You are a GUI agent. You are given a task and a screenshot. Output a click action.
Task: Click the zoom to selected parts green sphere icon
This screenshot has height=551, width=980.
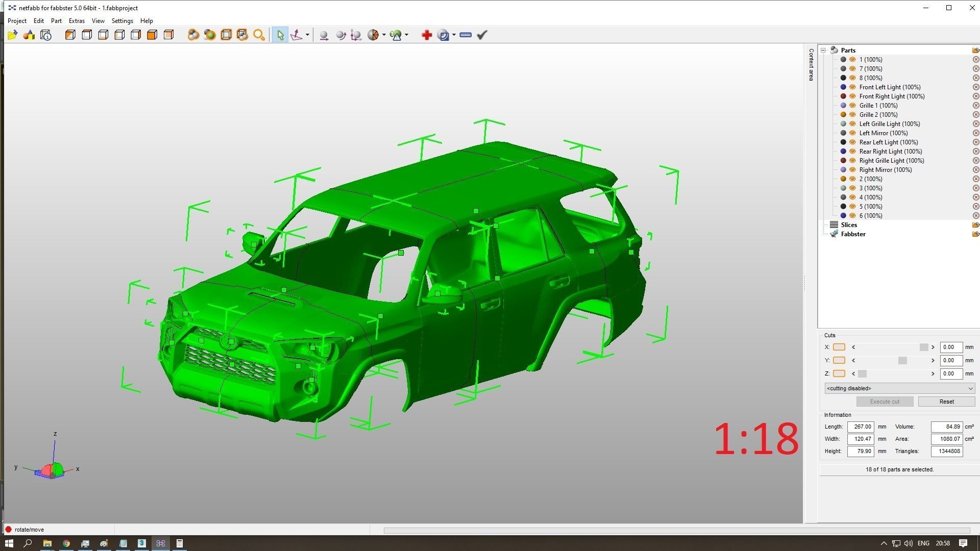pos(209,35)
